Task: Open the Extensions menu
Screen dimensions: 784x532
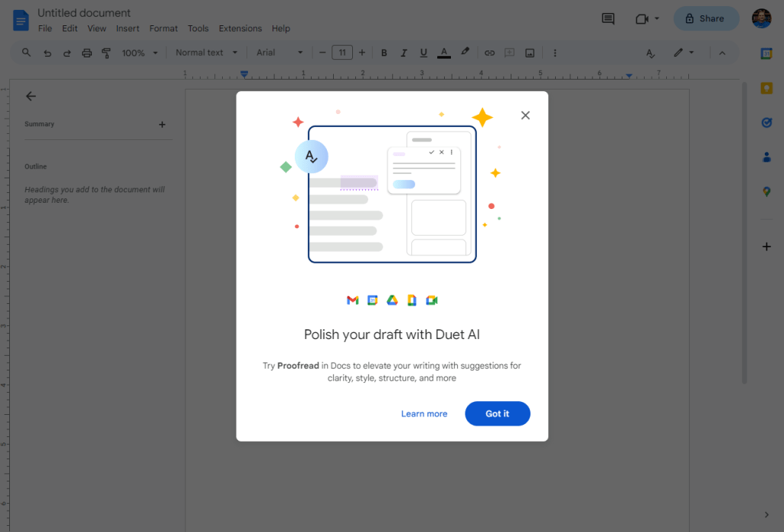Action: coord(240,28)
